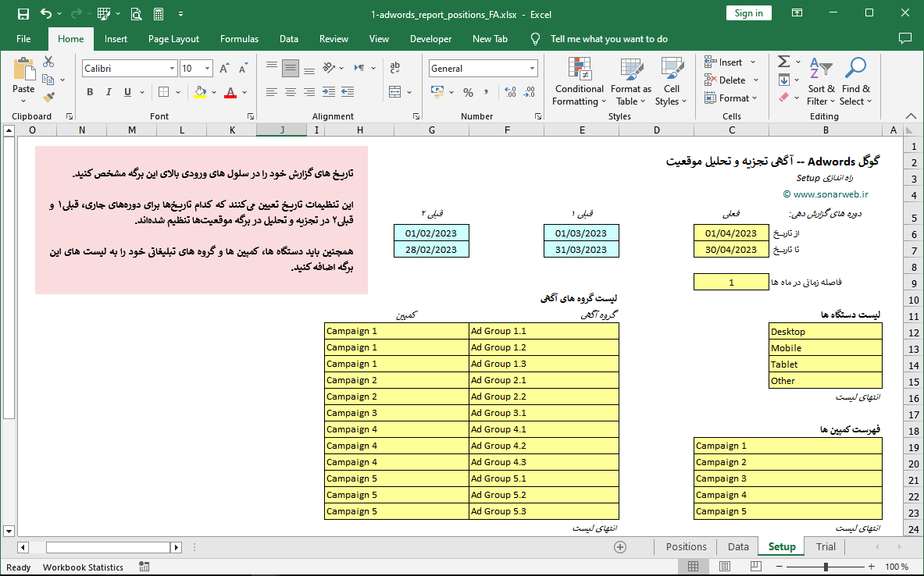Expand the Font Color dropdown arrow
This screenshot has height=576, width=924.
(244, 92)
